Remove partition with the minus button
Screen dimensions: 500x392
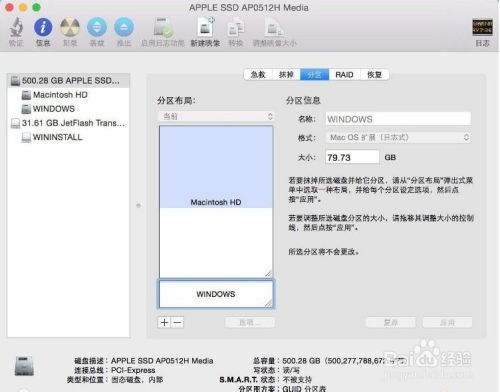[177, 322]
